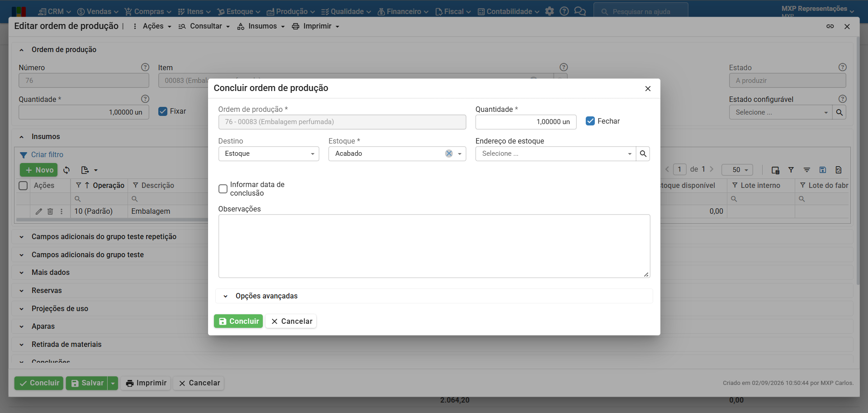
Task: Open the Financeiro menu
Action: [x=403, y=11]
